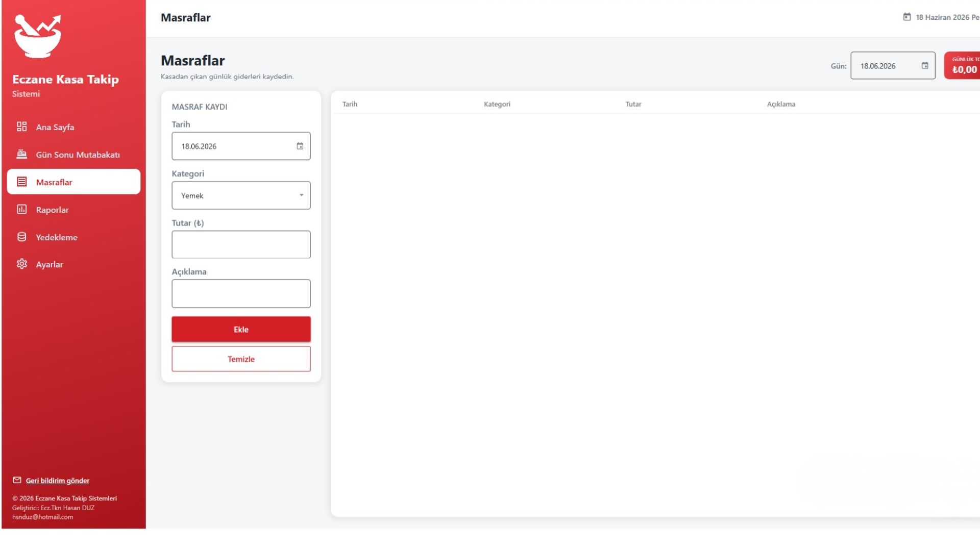Click the Gün Sonu Mutabakatı register icon
Image resolution: width=980 pixels, height=551 pixels.
[x=21, y=154]
